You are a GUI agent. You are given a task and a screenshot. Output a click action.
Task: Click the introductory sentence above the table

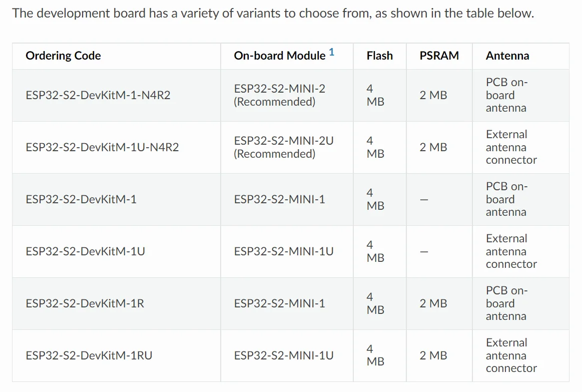click(x=273, y=13)
